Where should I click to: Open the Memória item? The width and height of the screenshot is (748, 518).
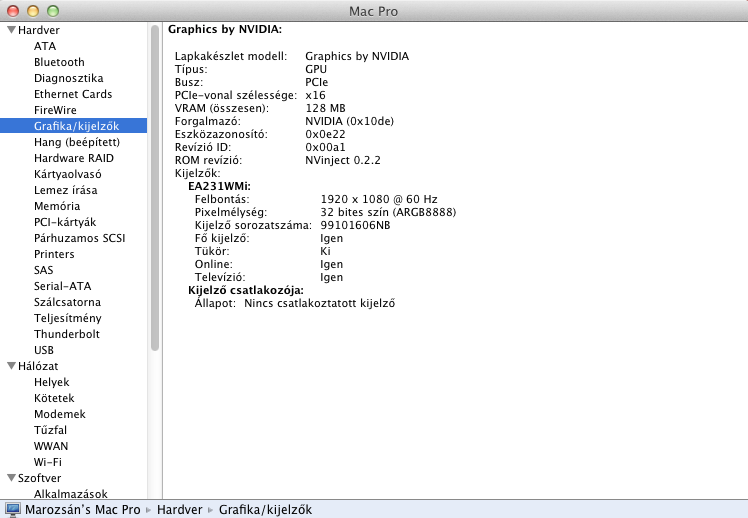click(57, 206)
